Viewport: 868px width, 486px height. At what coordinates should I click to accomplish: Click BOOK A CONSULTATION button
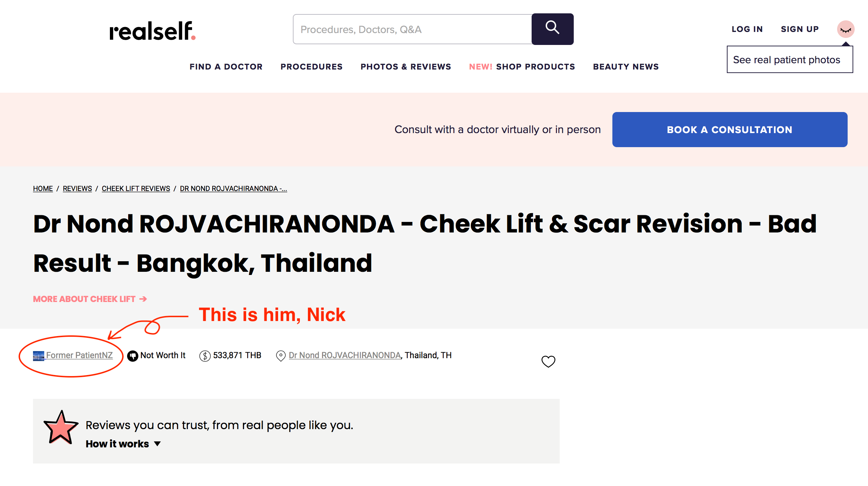pos(730,130)
